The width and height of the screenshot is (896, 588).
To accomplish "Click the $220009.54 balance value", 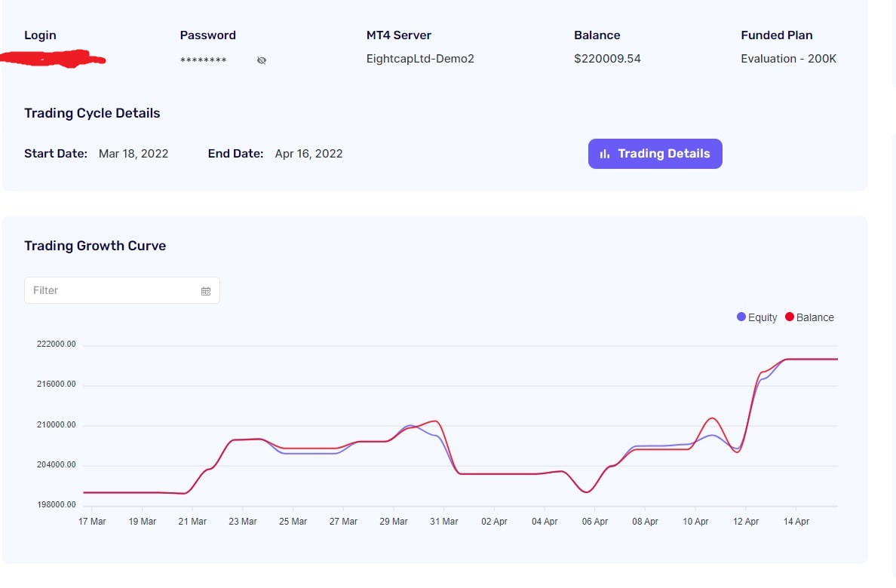I will 607,58.
